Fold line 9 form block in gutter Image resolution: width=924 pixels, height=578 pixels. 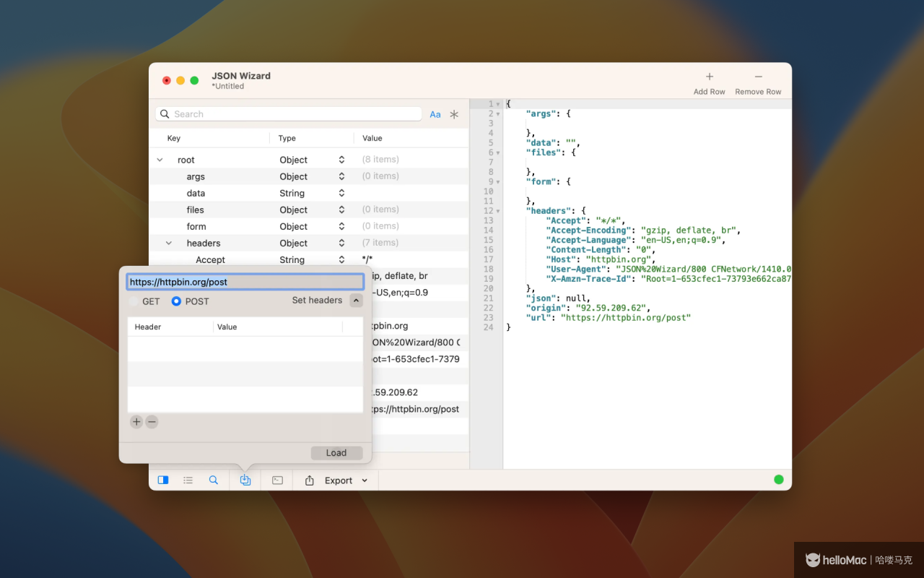pyautogui.click(x=498, y=182)
